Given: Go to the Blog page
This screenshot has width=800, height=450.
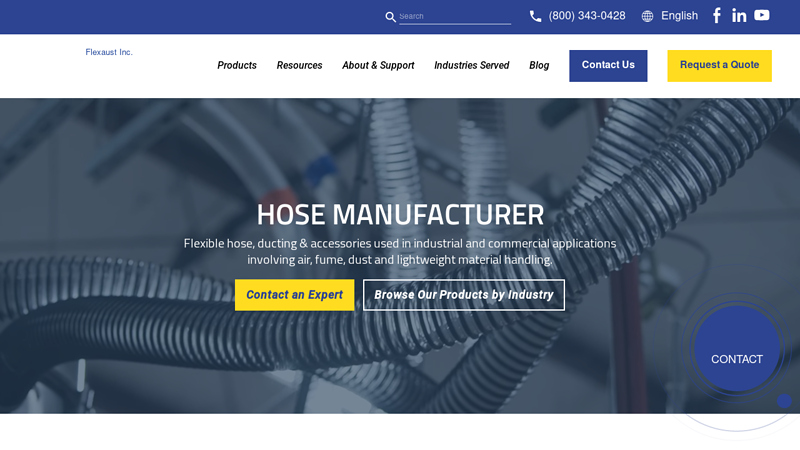Looking at the screenshot, I should pos(539,65).
